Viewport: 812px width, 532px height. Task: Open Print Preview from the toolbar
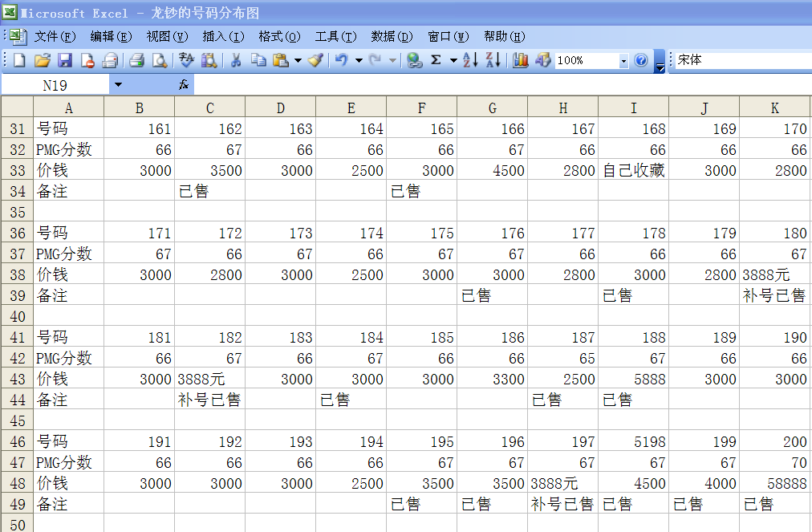(160, 60)
